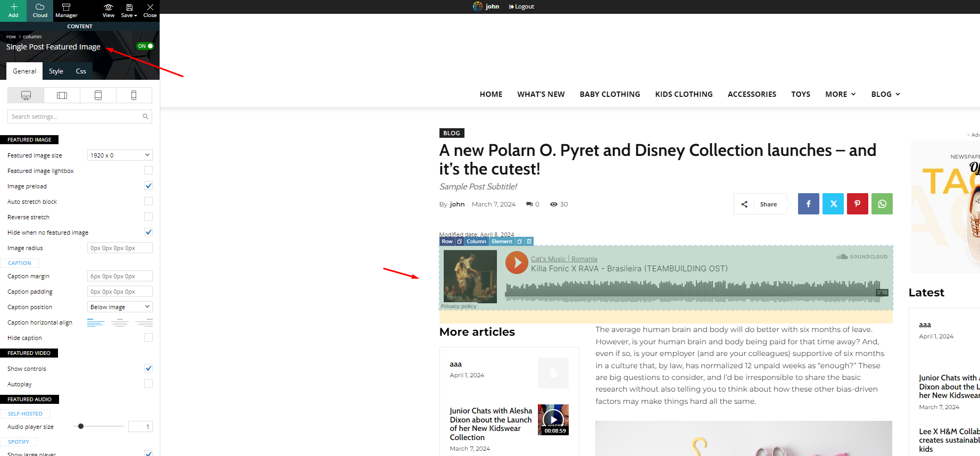Open WHAT'S NEW menu item
The image size is (980, 456).
click(x=541, y=94)
